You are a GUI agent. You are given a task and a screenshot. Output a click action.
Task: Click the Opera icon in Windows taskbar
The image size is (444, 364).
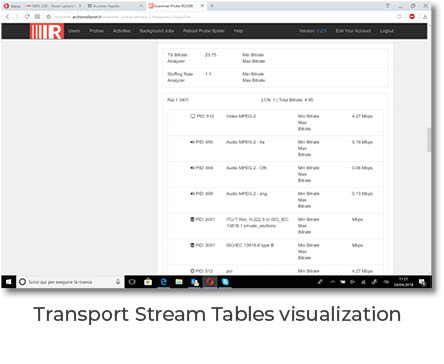pyautogui.click(x=210, y=282)
